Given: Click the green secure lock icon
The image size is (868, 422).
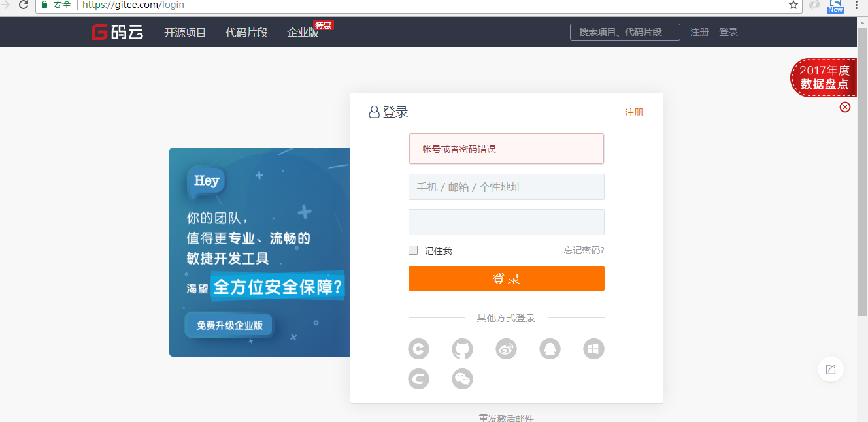Looking at the screenshot, I should coord(44,5).
